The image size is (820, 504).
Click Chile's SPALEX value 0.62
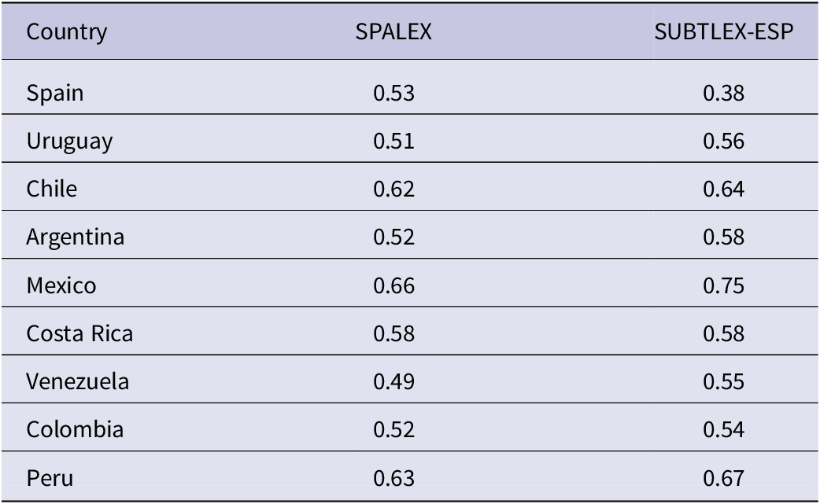tap(393, 189)
